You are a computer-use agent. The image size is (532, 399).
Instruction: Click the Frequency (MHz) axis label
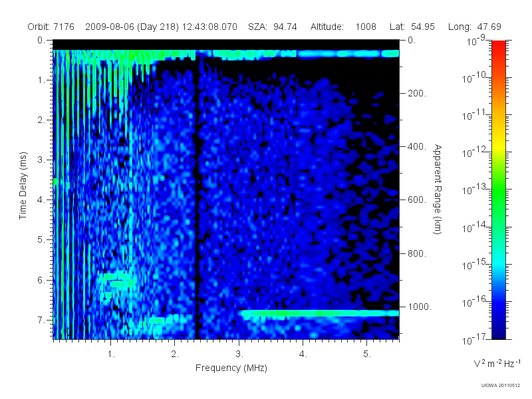(231, 368)
